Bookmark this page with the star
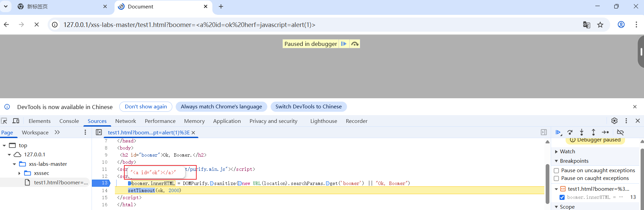This screenshot has height=210, width=644. 600,25
